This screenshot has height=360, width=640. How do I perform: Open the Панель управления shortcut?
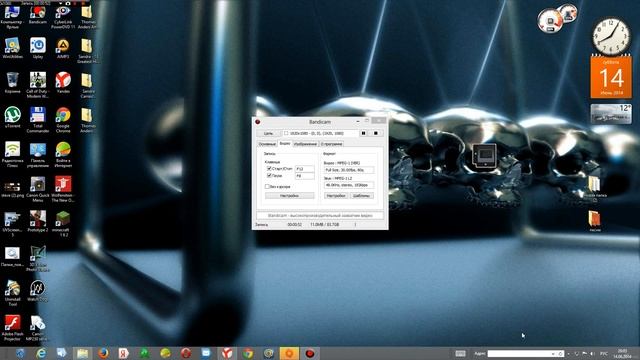pos(38,154)
